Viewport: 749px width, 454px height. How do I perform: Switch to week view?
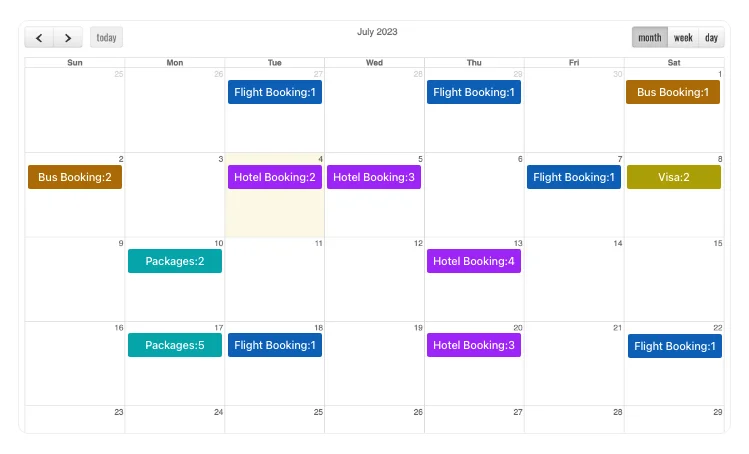(x=683, y=38)
